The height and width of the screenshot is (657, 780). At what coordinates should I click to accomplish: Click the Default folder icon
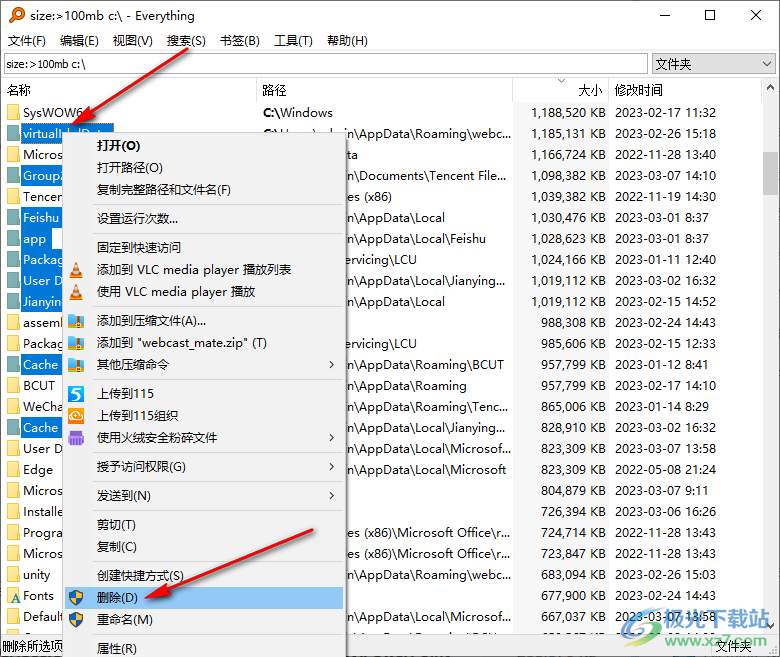pos(13,617)
